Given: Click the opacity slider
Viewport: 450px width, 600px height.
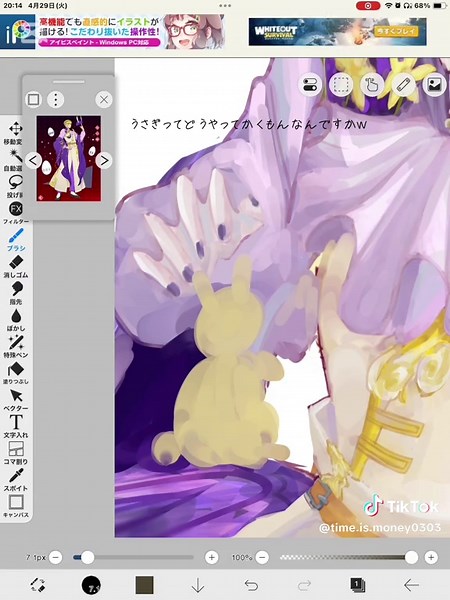Looking at the screenshot, I should pyautogui.click(x=348, y=558).
